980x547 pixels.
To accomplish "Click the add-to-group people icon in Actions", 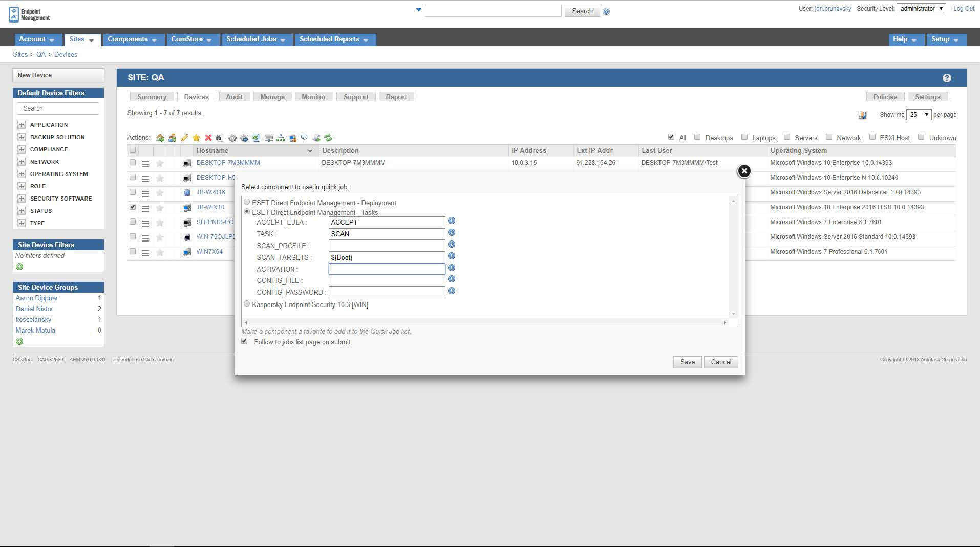I will tap(172, 138).
